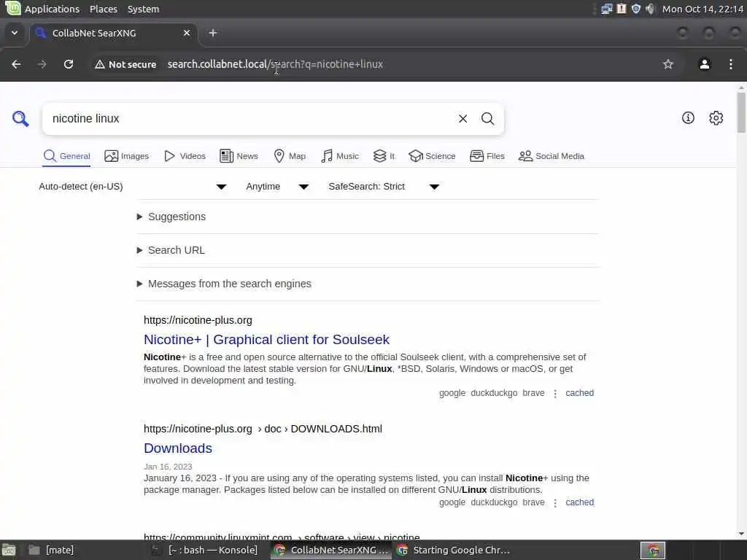Open the SafeSearch: Strict dropdown
Viewport: 747px width, 560px height.
(x=384, y=187)
